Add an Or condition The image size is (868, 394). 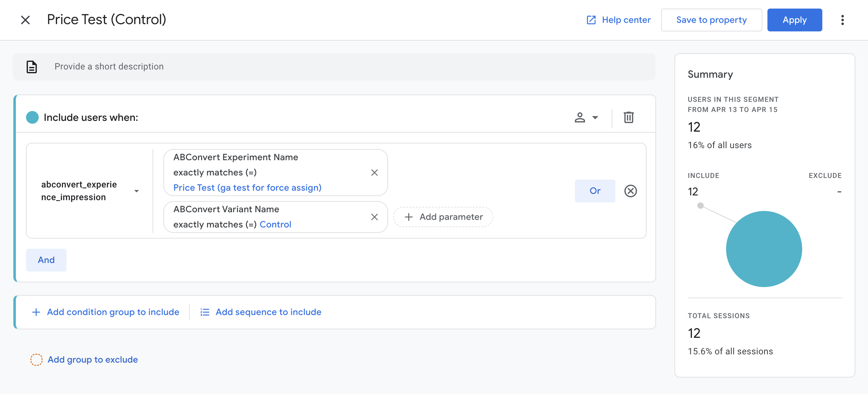[x=595, y=191]
